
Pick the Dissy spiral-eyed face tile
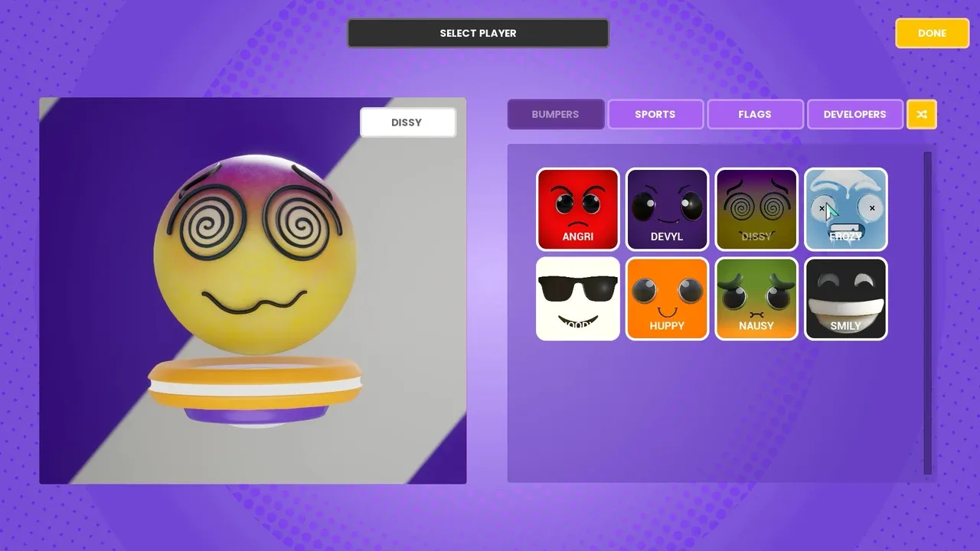[756, 209]
